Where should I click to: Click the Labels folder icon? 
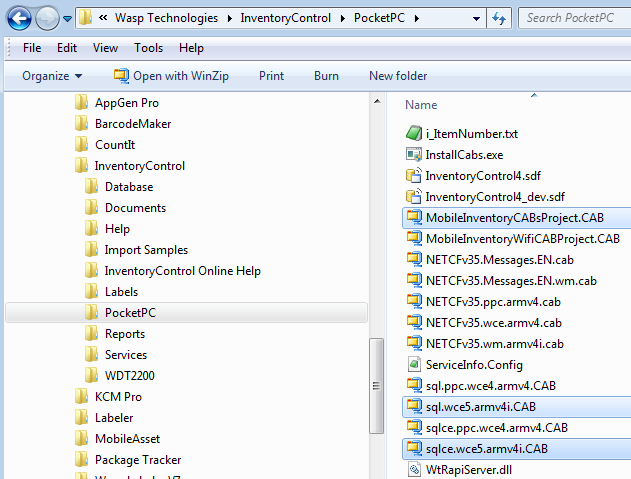point(92,291)
